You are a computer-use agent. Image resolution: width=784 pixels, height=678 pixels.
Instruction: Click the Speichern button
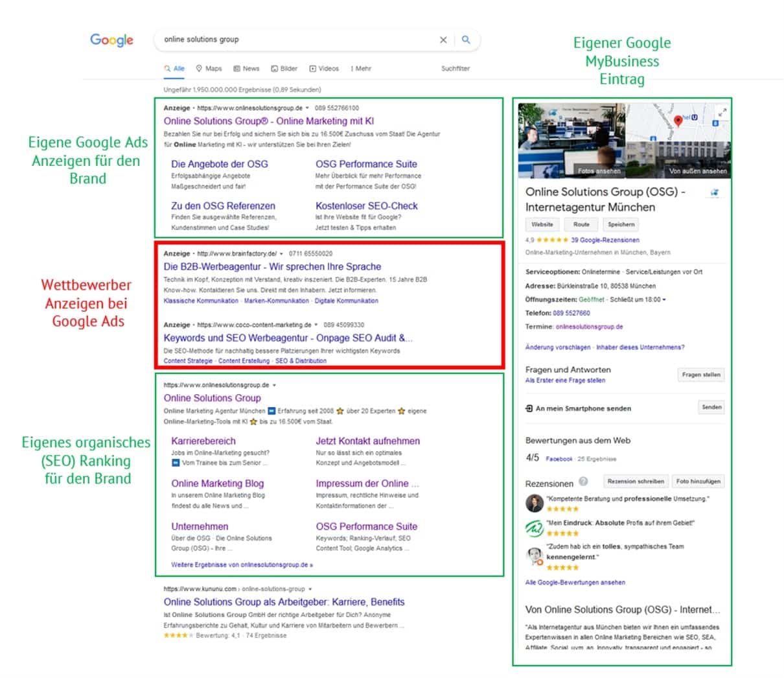pos(621,224)
